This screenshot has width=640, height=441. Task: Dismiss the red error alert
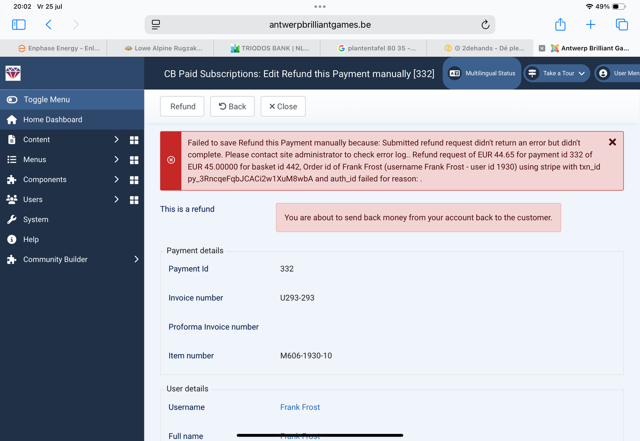click(x=612, y=142)
